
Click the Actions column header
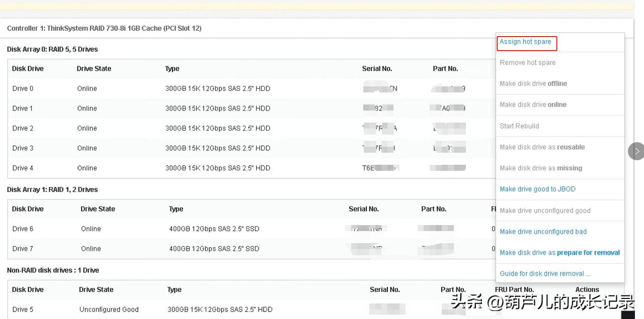pyautogui.click(x=587, y=289)
